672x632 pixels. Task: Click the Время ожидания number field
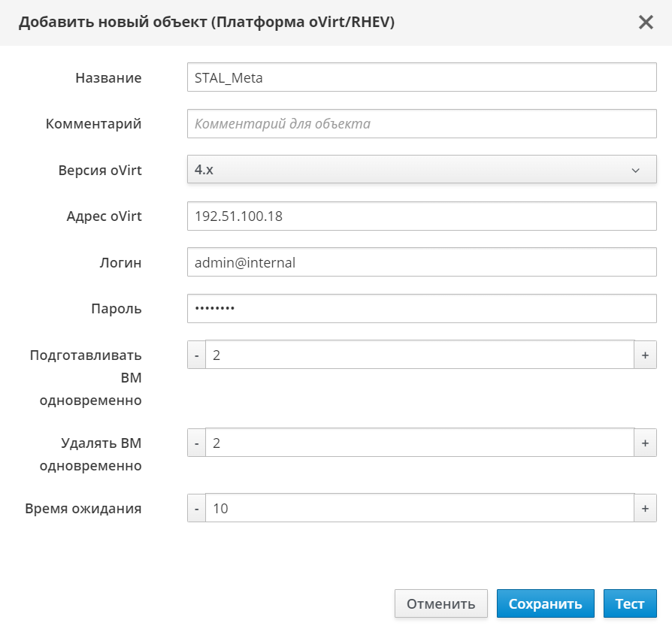419,509
